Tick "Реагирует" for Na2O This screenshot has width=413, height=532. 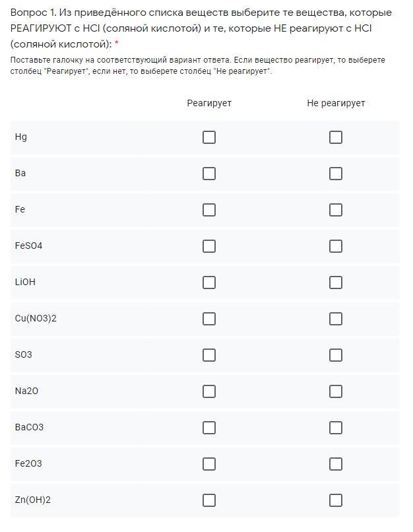pyautogui.click(x=209, y=391)
